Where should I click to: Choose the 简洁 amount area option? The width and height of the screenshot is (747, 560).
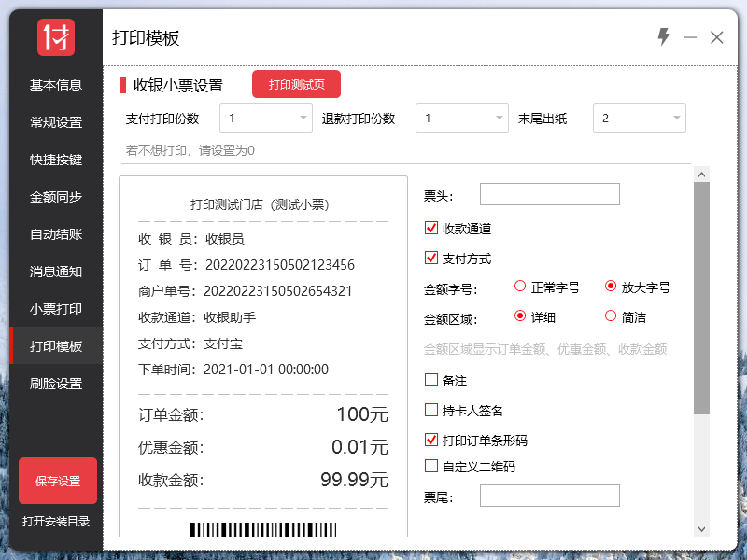pyautogui.click(x=612, y=315)
